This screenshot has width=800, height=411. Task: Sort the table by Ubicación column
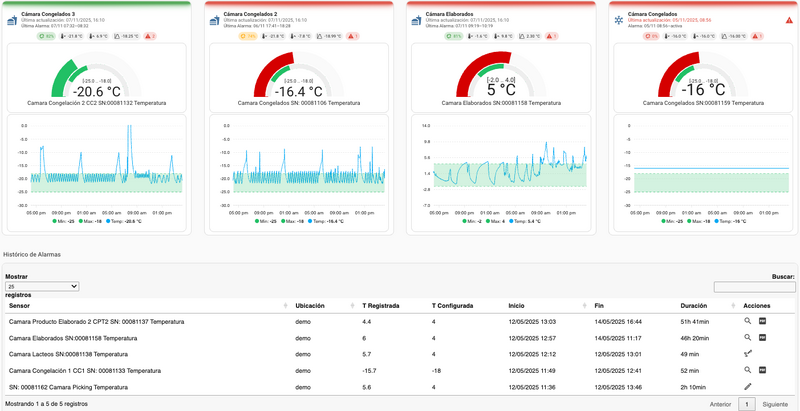pos(325,305)
